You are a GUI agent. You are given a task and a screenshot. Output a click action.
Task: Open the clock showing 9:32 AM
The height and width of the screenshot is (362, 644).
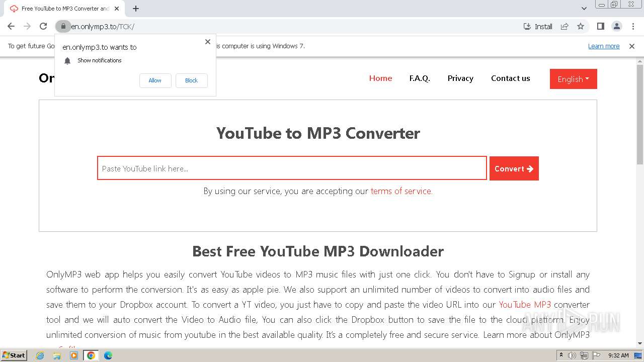[618, 355]
